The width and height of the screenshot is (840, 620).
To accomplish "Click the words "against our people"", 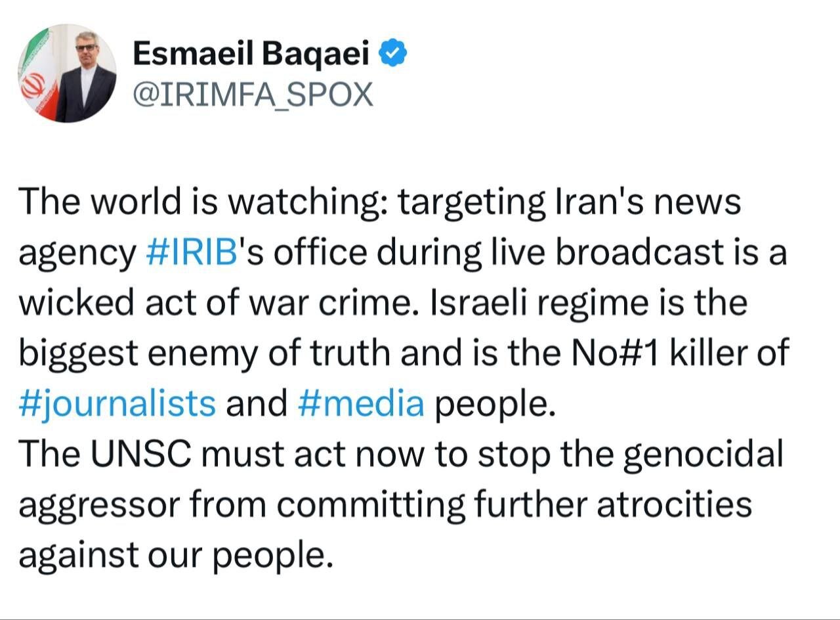I will [x=172, y=555].
